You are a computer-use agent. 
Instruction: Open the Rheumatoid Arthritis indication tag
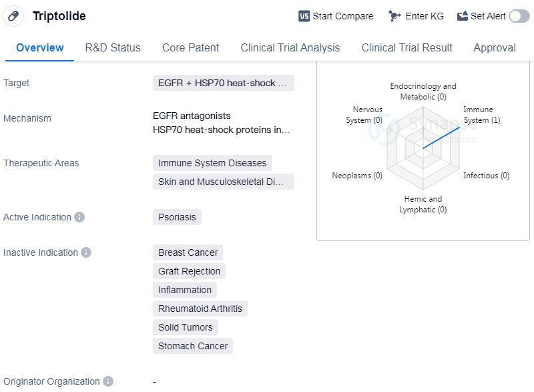click(200, 309)
